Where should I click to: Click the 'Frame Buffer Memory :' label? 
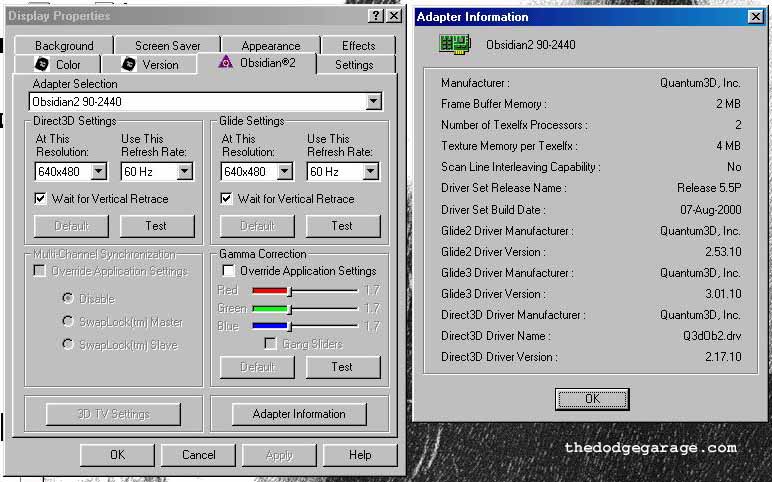(x=494, y=104)
